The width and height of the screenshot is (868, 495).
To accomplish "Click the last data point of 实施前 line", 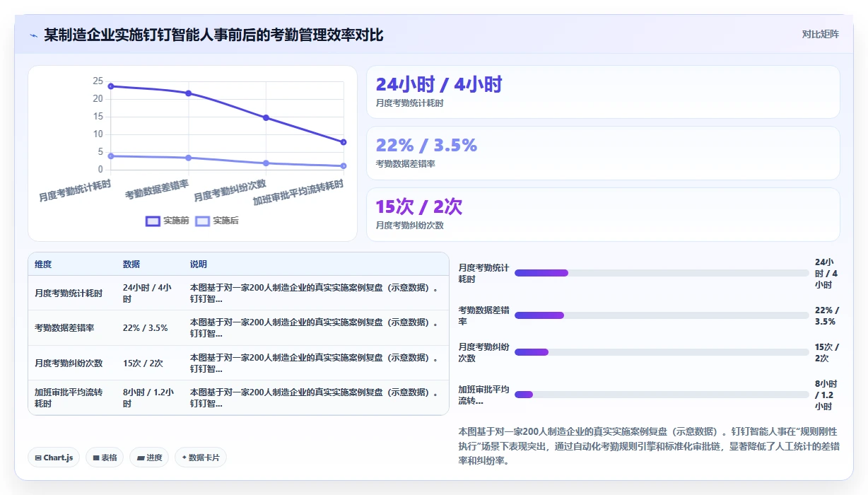I will click(x=344, y=142).
